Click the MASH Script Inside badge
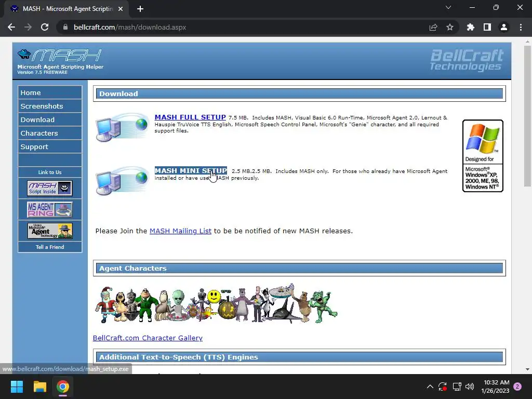The image size is (532, 399). coord(49,188)
